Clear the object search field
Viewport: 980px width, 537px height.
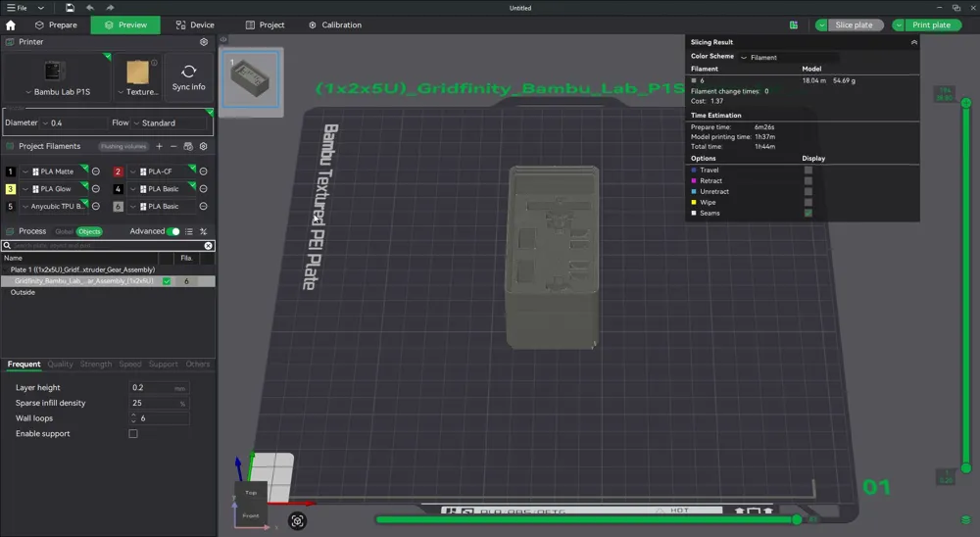click(x=208, y=246)
